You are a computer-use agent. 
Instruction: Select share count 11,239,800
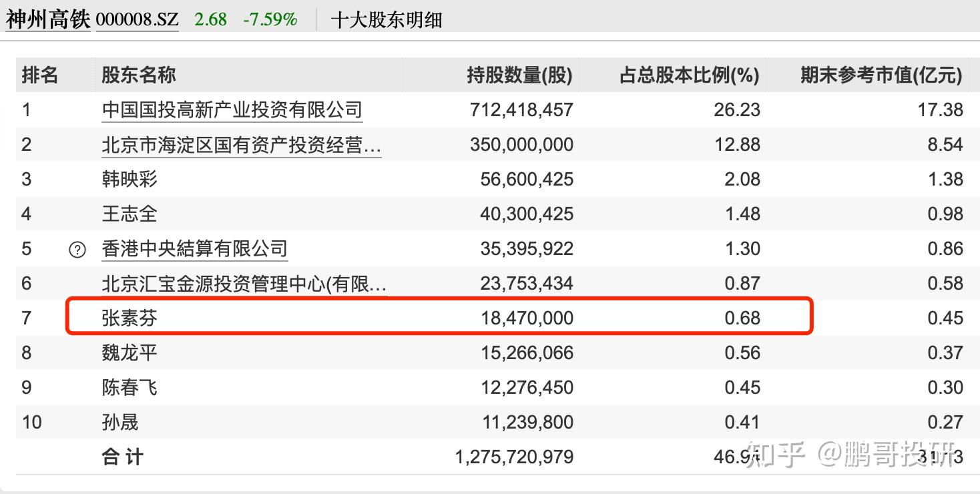tap(528, 422)
